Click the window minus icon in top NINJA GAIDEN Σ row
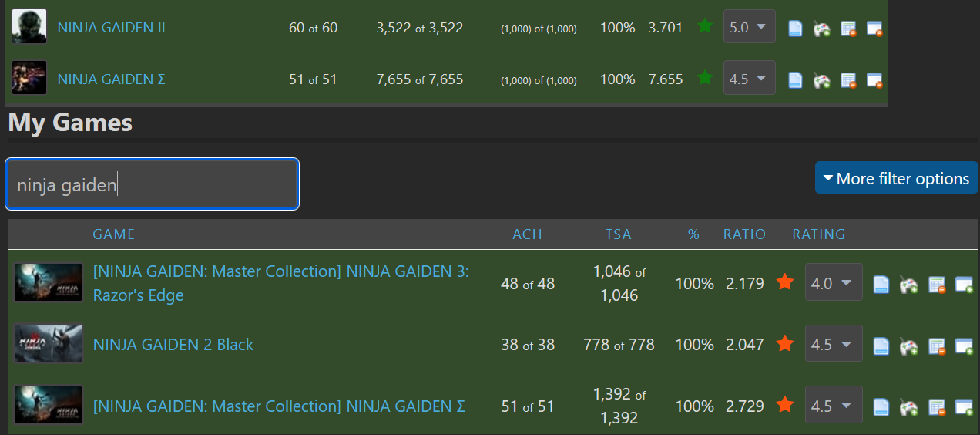 pos(874,79)
